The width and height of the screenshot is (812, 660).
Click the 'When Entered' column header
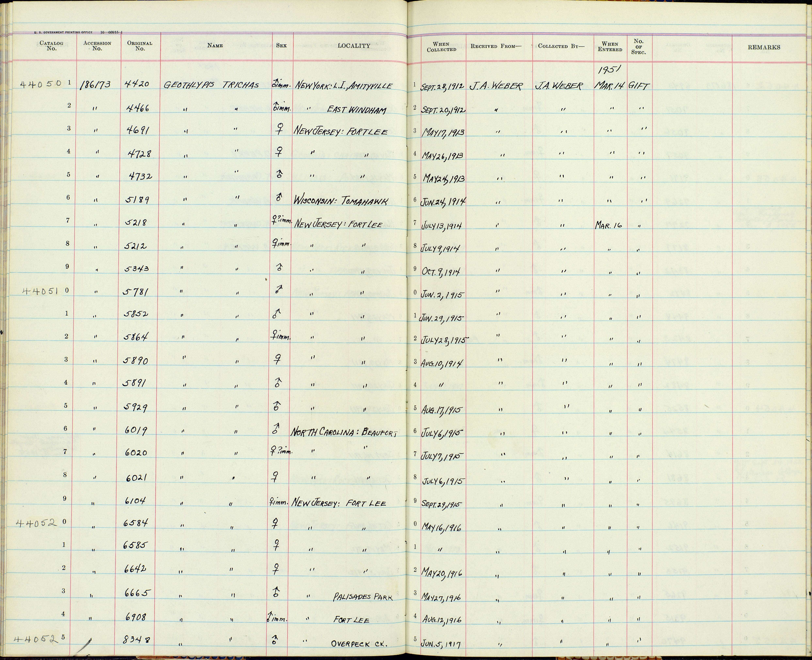coord(610,47)
